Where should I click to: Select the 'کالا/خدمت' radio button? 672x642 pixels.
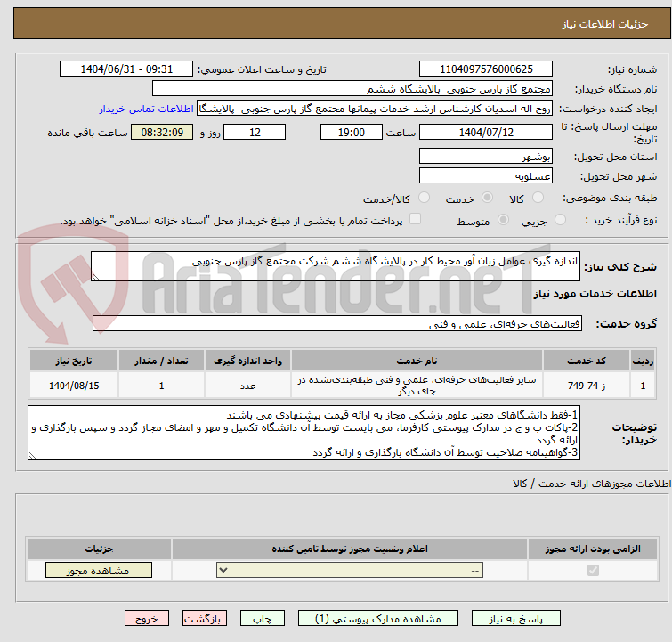point(424,198)
